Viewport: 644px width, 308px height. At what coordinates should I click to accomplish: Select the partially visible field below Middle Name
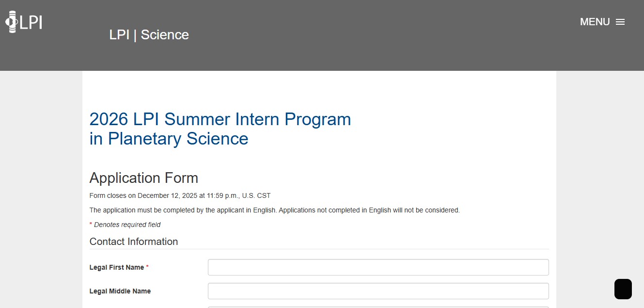pos(378,307)
